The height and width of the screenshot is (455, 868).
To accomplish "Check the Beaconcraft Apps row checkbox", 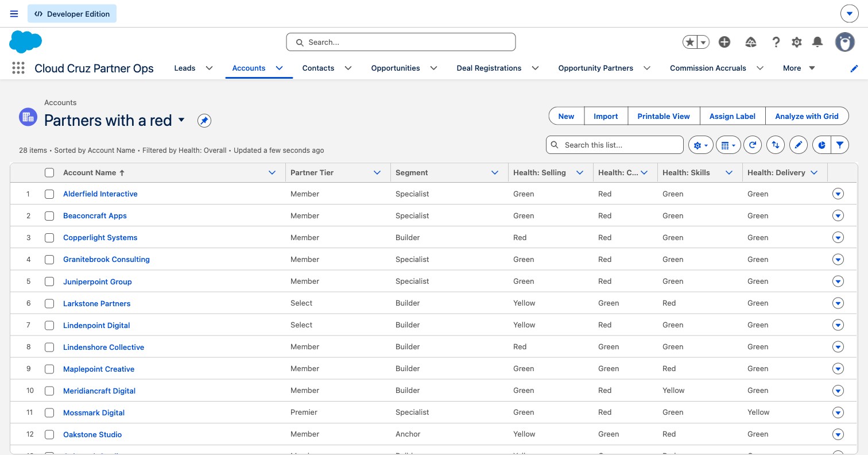I will pyautogui.click(x=49, y=216).
